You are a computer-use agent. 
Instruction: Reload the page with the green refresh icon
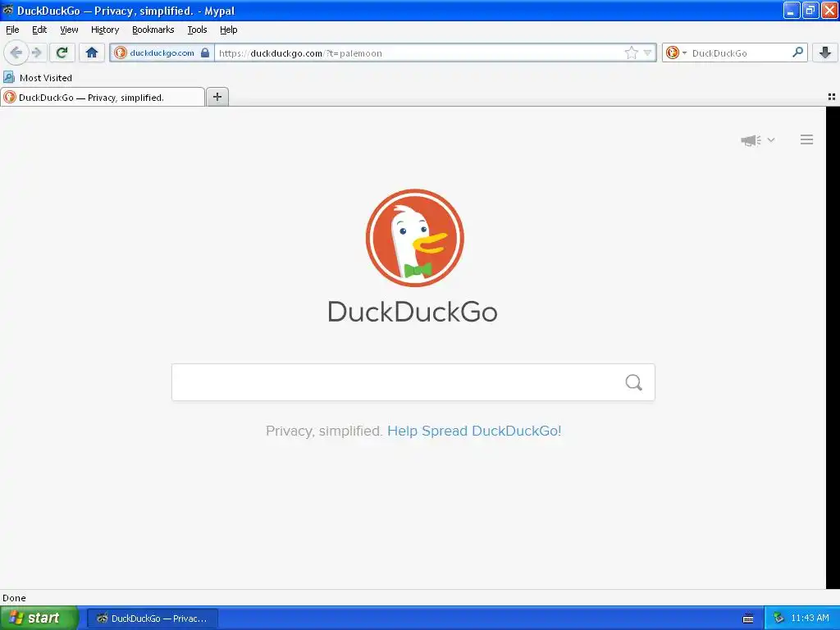[62, 52]
